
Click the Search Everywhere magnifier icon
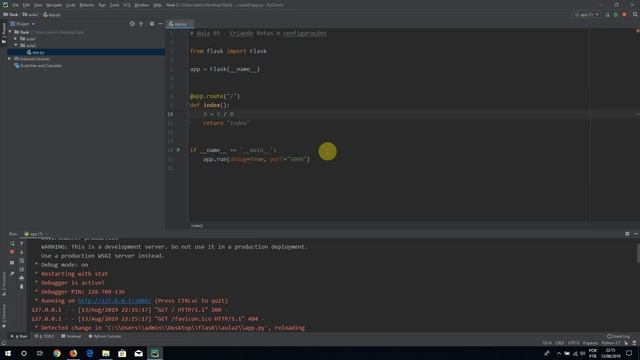pyautogui.click(x=635, y=15)
